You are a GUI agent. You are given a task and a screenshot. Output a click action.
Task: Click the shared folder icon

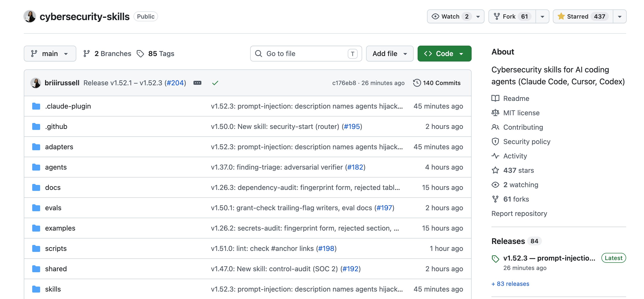pyautogui.click(x=36, y=269)
